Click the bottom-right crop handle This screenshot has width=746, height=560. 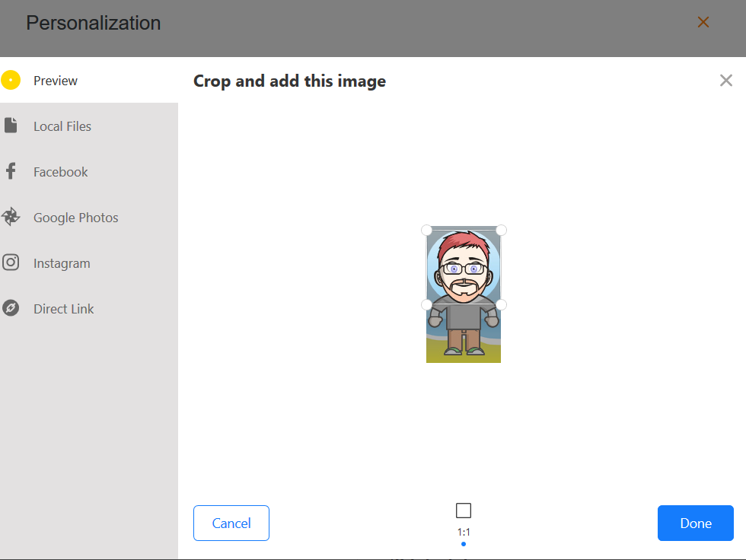[501, 304]
